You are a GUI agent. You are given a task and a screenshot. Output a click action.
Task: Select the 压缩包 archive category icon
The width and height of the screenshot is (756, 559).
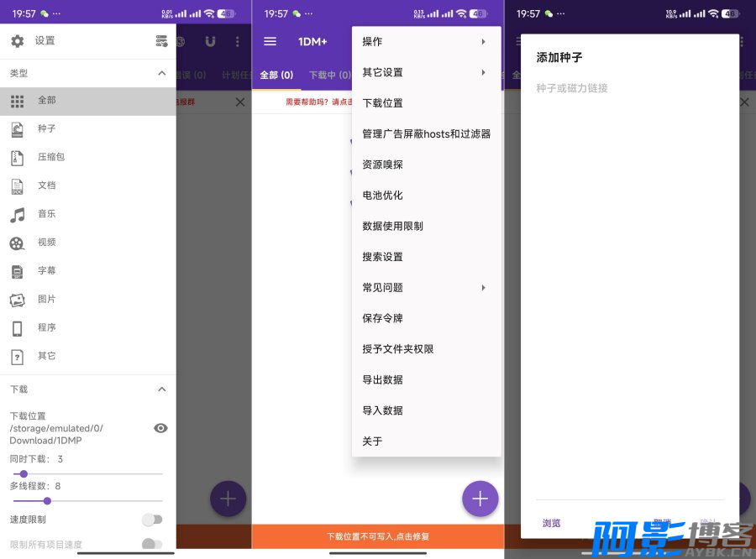(x=18, y=158)
